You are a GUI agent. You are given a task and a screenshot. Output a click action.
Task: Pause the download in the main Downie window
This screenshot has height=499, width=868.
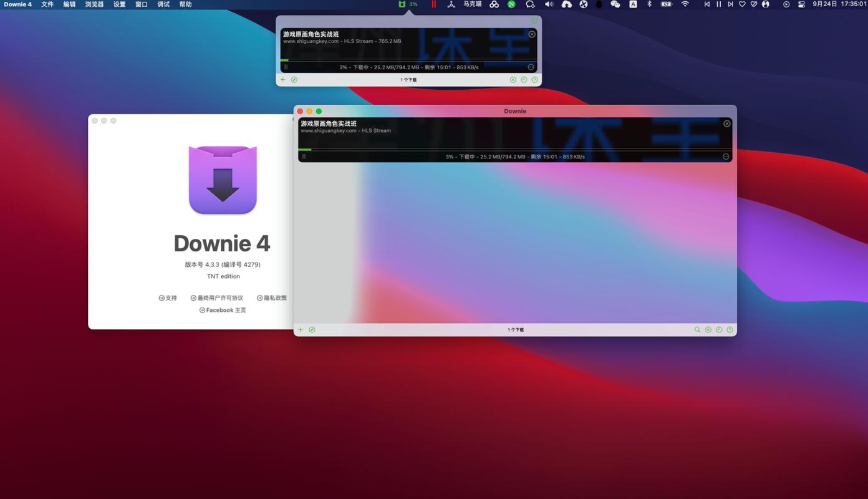304,157
